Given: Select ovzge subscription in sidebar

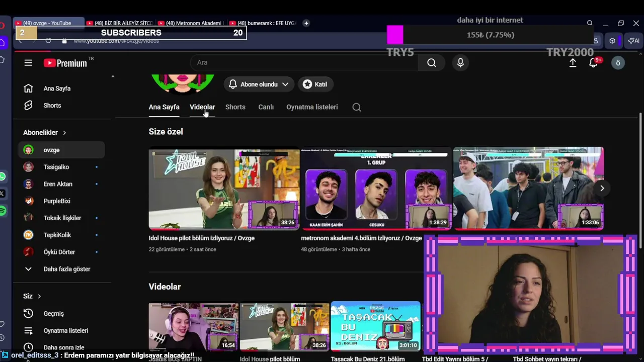Looking at the screenshot, I should pos(61,150).
